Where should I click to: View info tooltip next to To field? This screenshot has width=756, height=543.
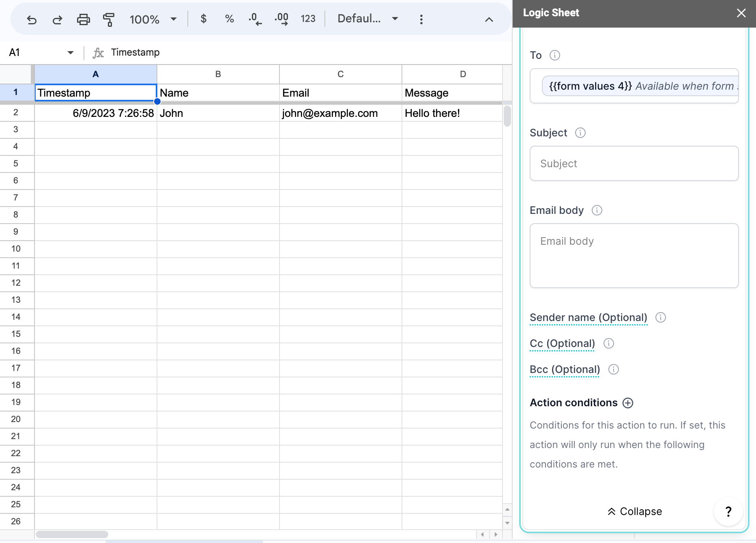tap(554, 55)
